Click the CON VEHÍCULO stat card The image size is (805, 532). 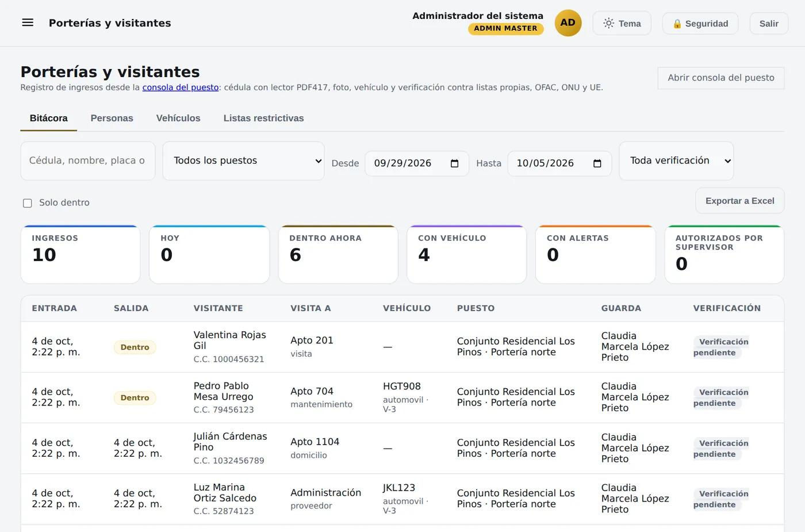point(466,254)
